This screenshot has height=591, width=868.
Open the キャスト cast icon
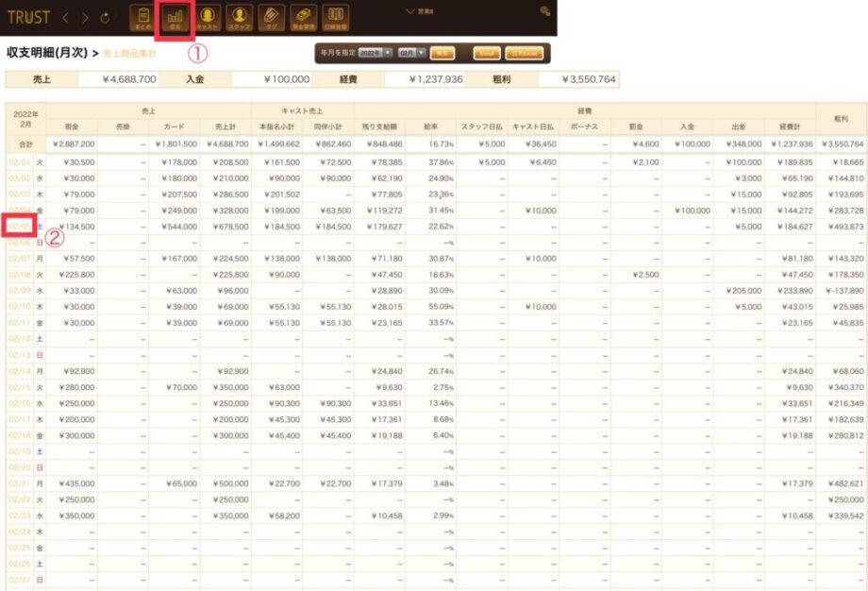[207, 16]
